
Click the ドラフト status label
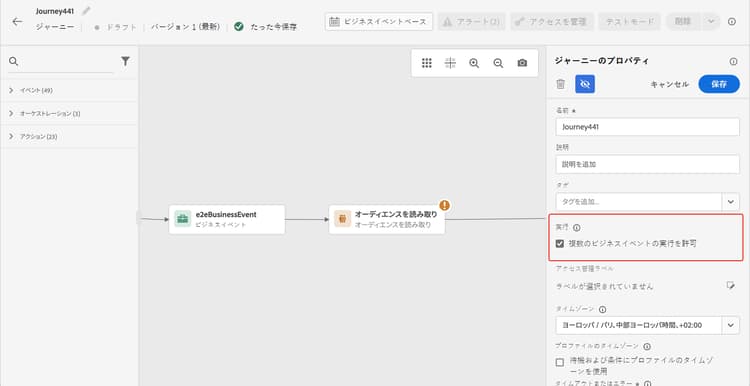121,27
